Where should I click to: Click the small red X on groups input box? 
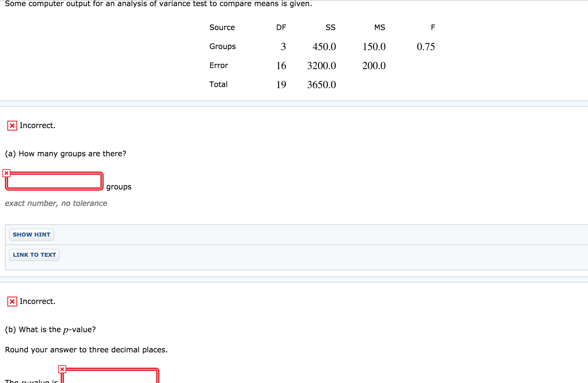(x=6, y=173)
